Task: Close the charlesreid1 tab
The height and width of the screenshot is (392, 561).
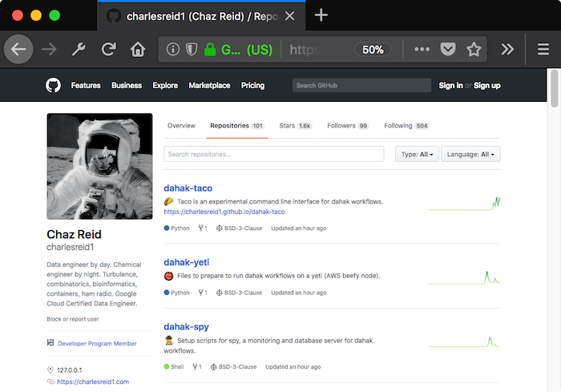Action: (290, 16)
